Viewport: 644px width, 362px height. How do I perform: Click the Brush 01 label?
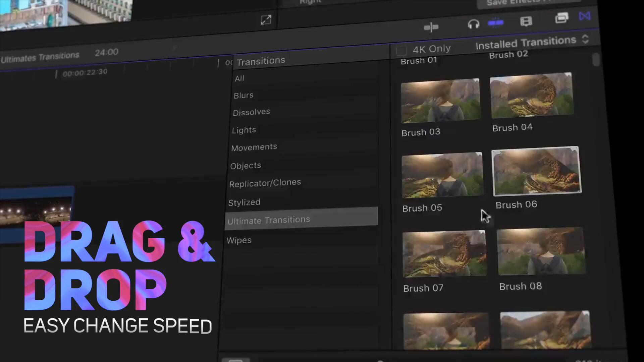pos(419,61)
